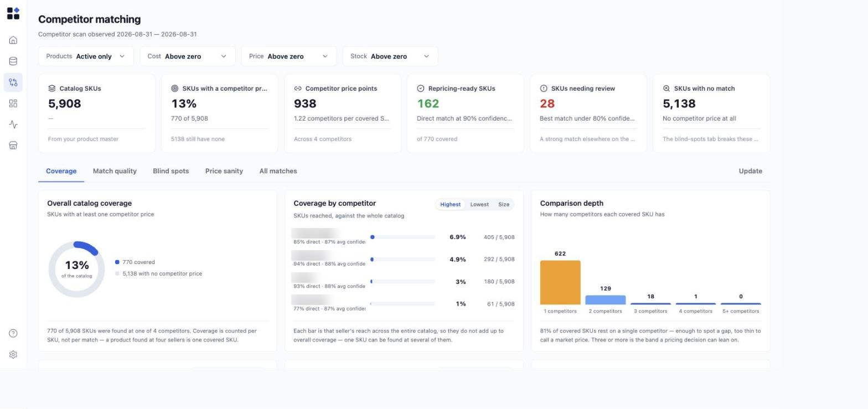The width and height of the screenshot is (868, 409).
Task: Click the 3% competitor coverage bar
Action: click(402, 282)
